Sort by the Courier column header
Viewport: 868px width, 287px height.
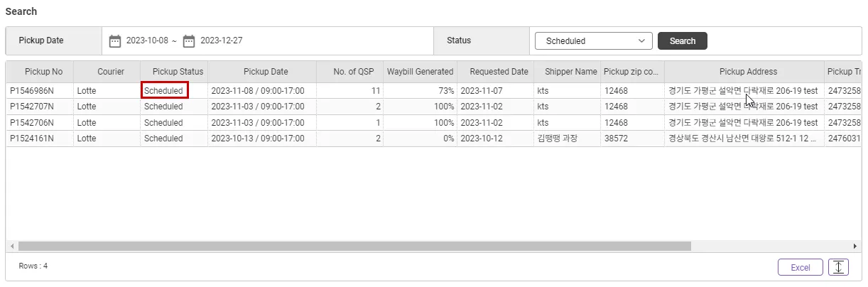coord(111,72)
